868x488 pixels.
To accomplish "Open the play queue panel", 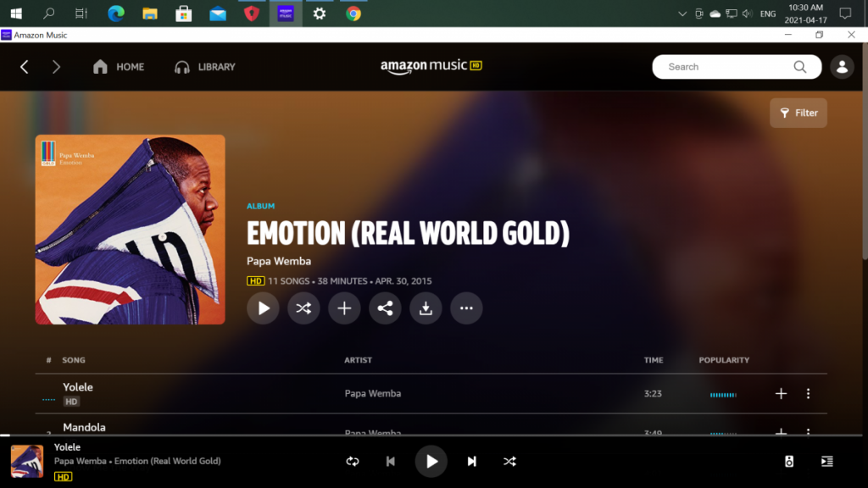I will pyautogui.click(x=827, y=462).
